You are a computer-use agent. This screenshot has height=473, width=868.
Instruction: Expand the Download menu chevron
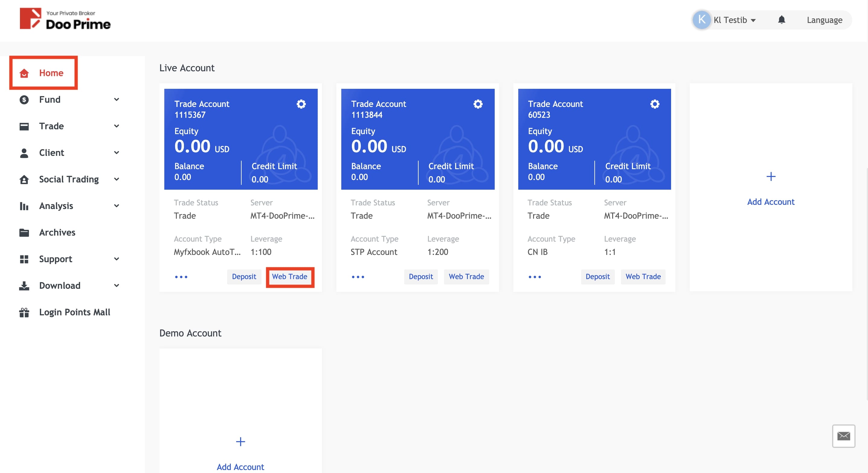117,286
